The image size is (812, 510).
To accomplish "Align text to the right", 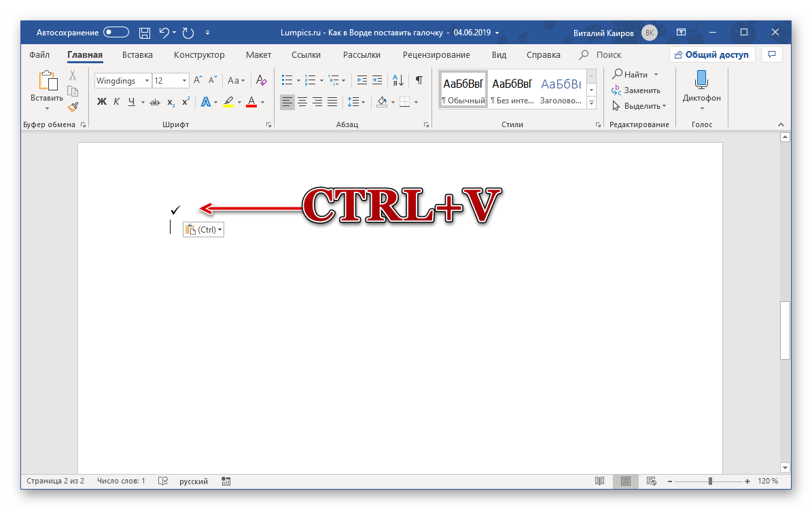I will coord(317,102).
